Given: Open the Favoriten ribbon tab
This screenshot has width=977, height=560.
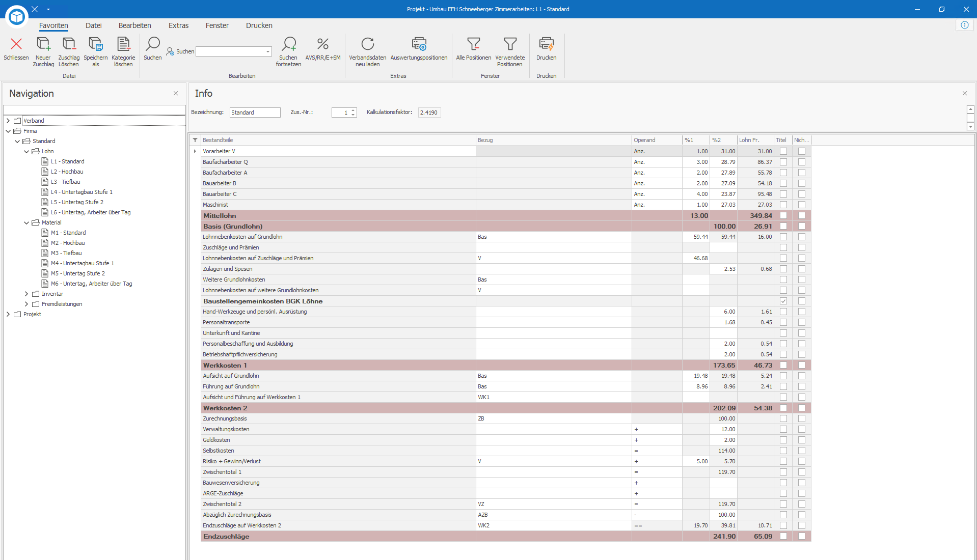Looking at the screenshot, I should pos(53,25).
